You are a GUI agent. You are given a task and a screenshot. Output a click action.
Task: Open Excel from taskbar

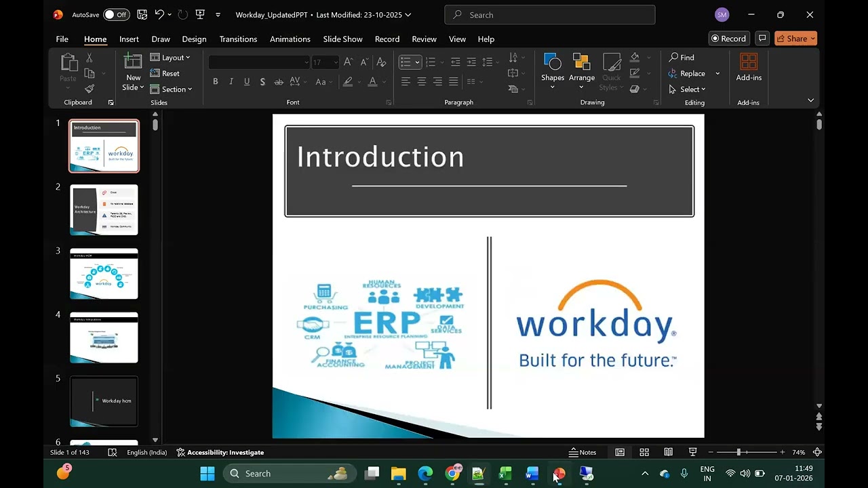pos(505,474)
